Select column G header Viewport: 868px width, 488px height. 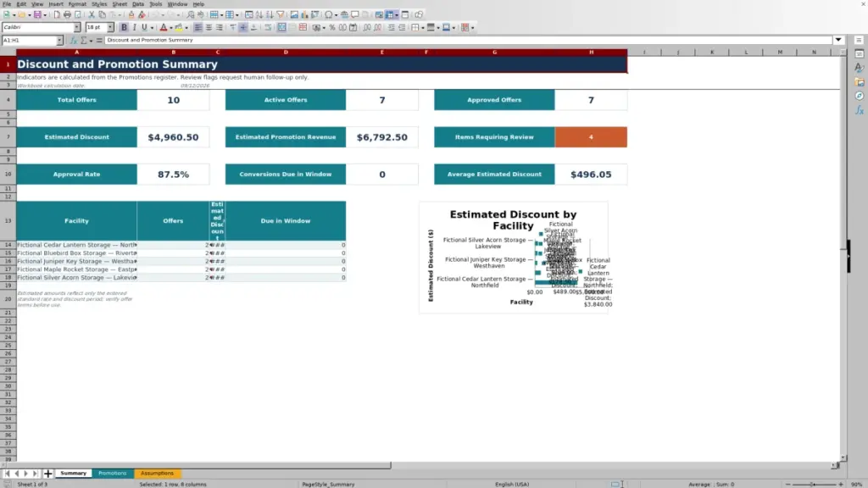[x=494, y=52]
